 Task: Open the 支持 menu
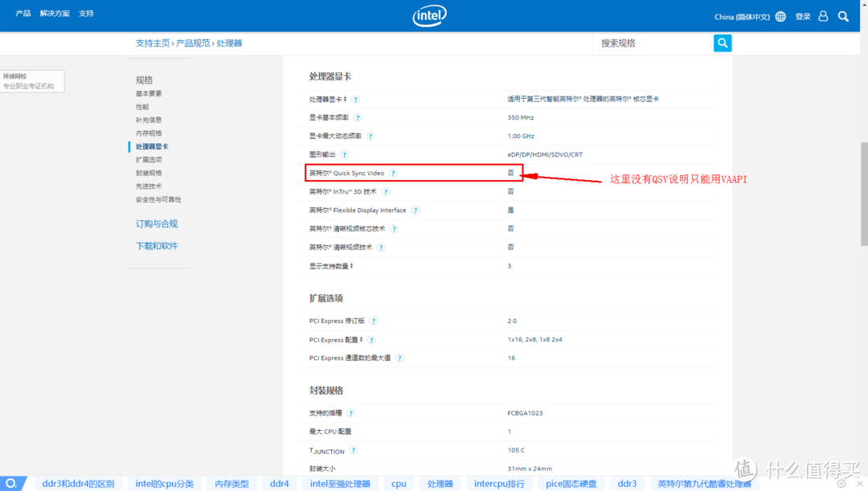tap(86, 14)
